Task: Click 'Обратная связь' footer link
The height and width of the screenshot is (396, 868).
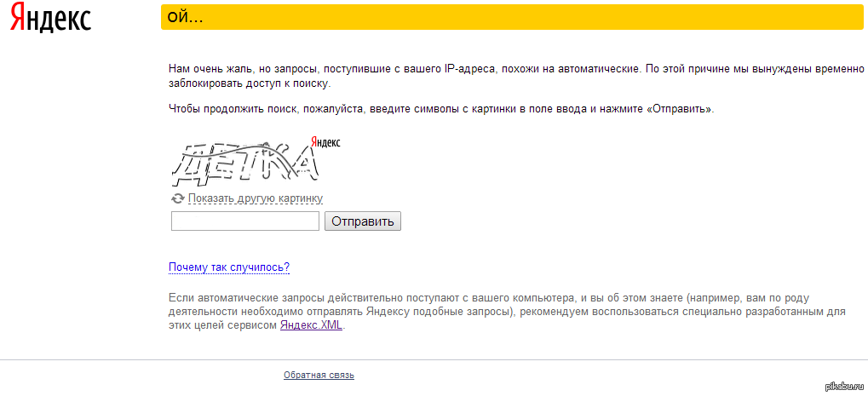Action: click(x=319, y=375)
